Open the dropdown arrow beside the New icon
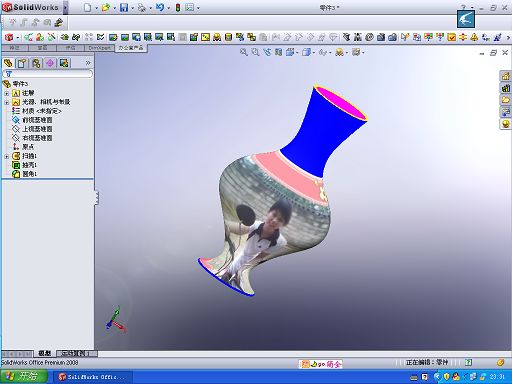 click(96, 8)
